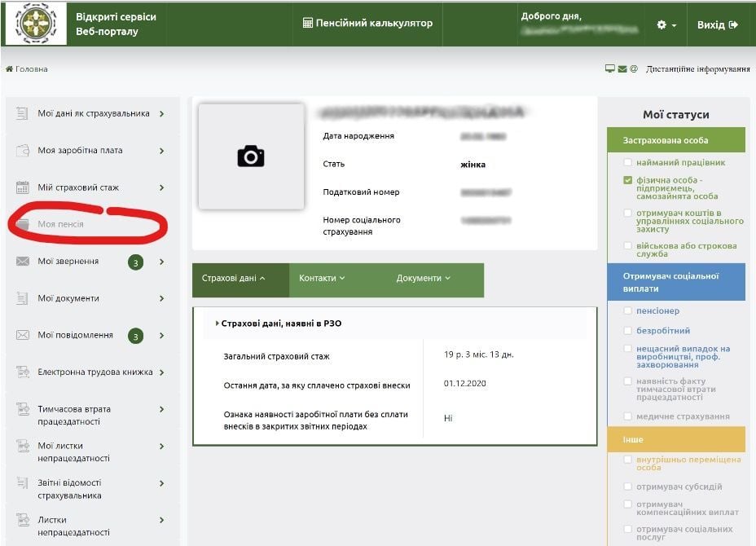Collapse Страхові дані, наявні в РЗО triangle
756x546 pixels.
click(x=218, y=324)
